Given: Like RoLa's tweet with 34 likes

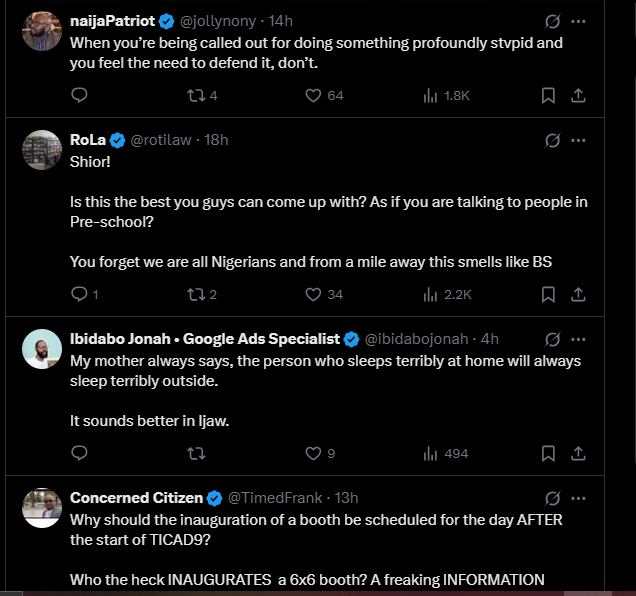Looking at the screenshot, I should (324, 295).
